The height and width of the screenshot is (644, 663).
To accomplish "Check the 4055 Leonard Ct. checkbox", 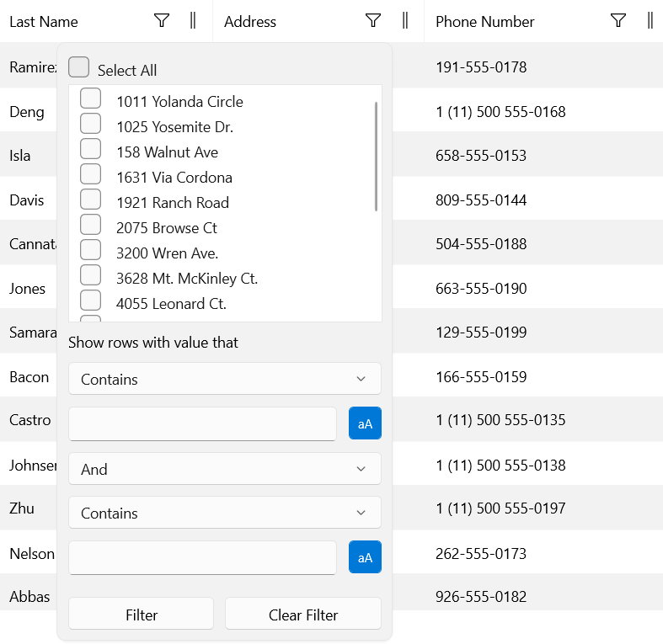I will click(x=90, y=301).
